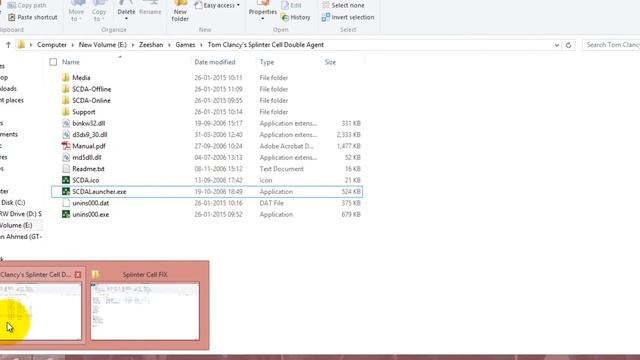Screen dimensions: 640x360
Task: Refresh the current folder view
Action: tap(568, 45)
